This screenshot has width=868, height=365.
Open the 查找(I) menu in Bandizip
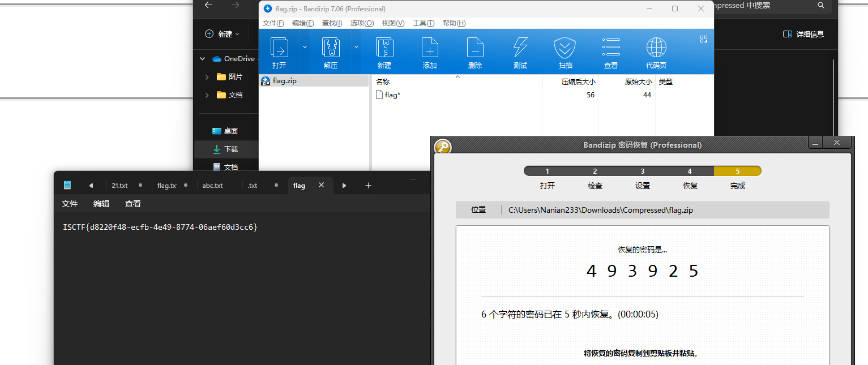[x=332, y=23]
